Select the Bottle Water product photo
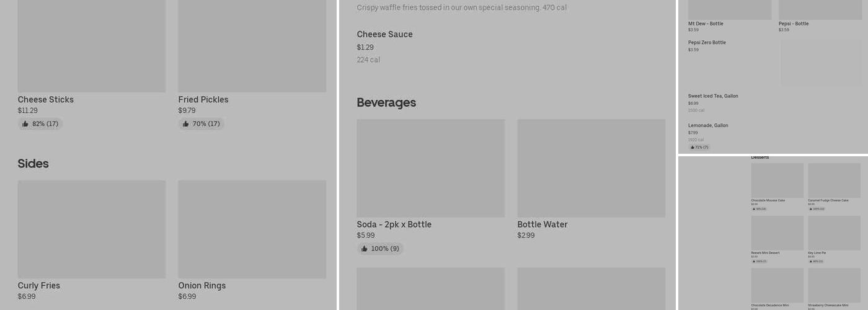Image resolution: width=868 pixels, height=310 pixels. pyautogui.click(x=591, y=168)
